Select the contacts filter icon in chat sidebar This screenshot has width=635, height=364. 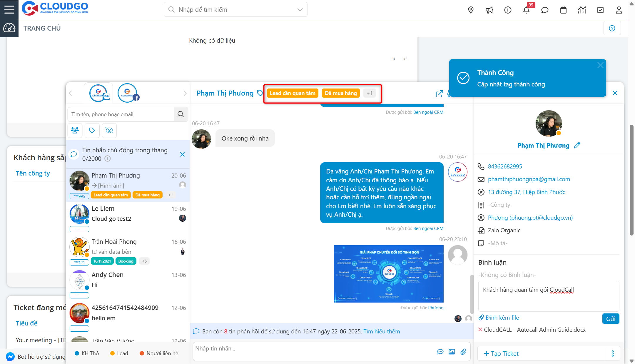click(x=75, y=130)
